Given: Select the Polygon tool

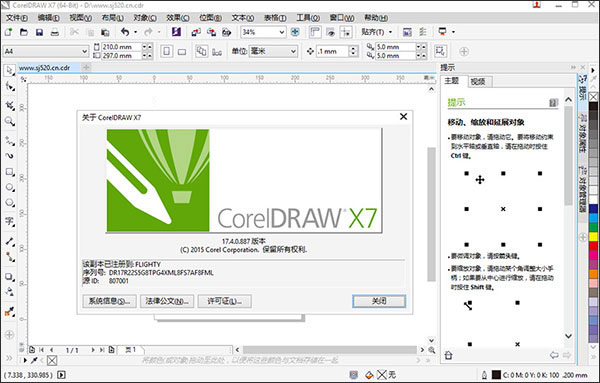Looking at the screenshot, I should coord(10,203).
